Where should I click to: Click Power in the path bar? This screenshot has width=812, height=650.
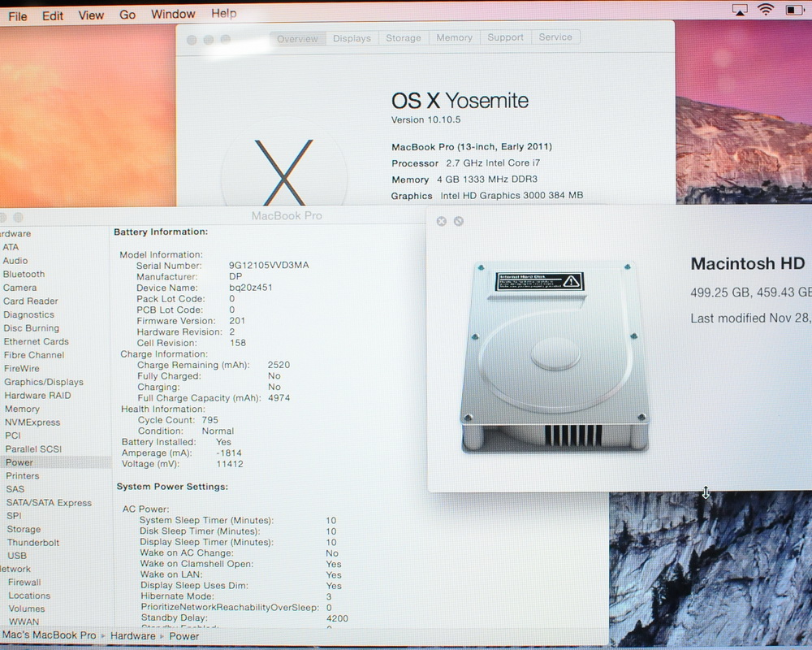coord(184,636)
